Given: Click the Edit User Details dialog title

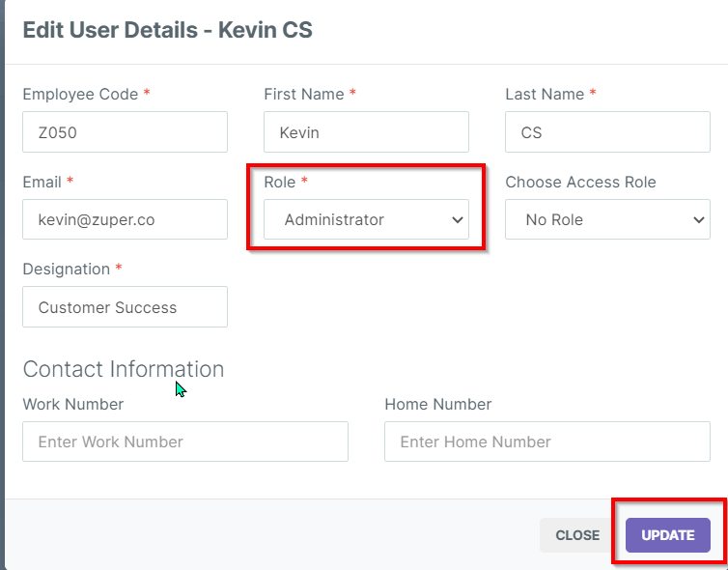Looking at the screenshot, I should [x=167, y=29].
